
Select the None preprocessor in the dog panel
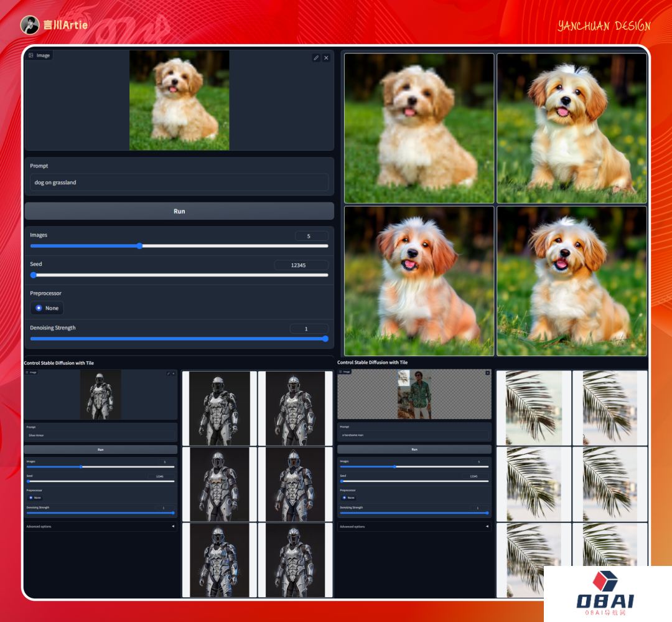tap(47, 308)
